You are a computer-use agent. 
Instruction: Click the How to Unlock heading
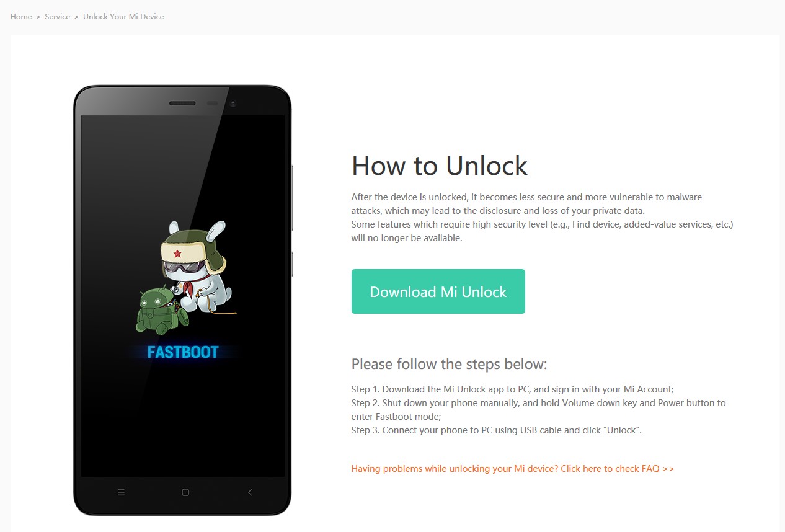pos(440,166)
